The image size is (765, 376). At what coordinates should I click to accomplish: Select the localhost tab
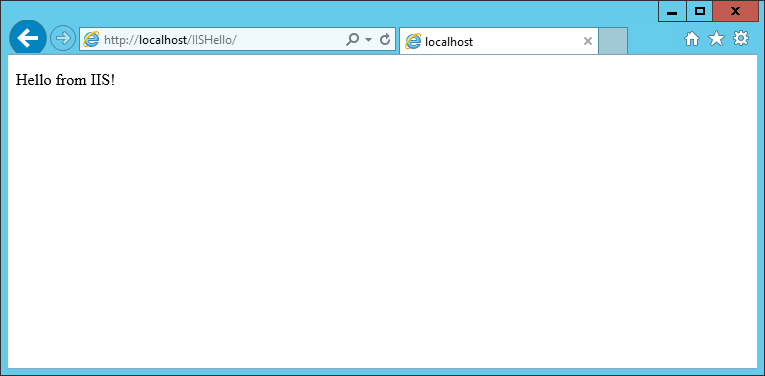tap(499, 41)
